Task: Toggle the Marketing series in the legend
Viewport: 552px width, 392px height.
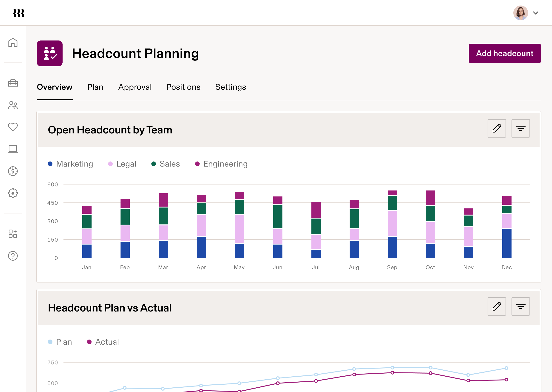Action: (70, 164)
